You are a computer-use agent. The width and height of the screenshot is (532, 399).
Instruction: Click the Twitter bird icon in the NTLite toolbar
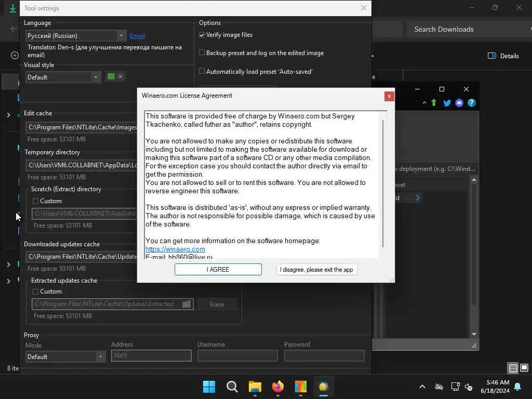click(447, 103)
